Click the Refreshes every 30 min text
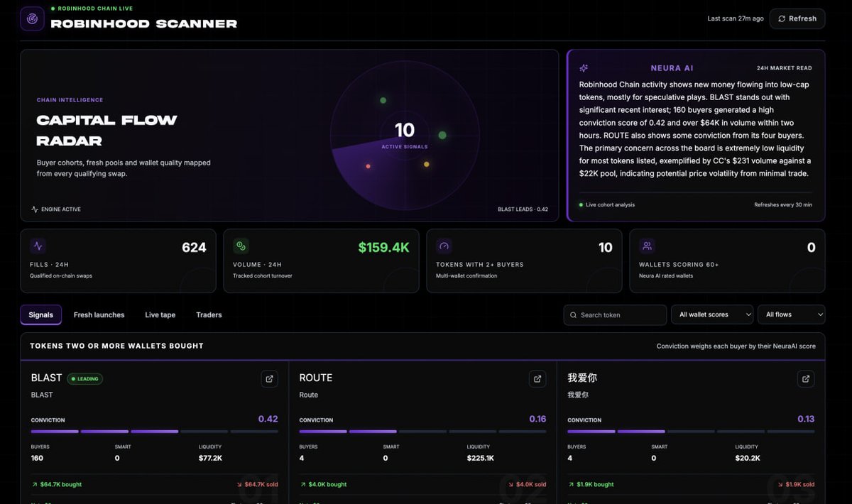 pos(783,204)
